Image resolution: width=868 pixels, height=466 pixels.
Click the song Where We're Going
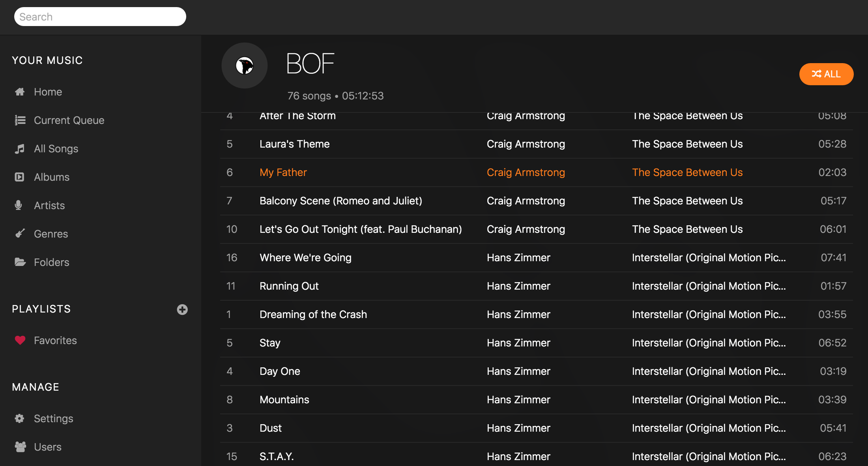(305, 258)
